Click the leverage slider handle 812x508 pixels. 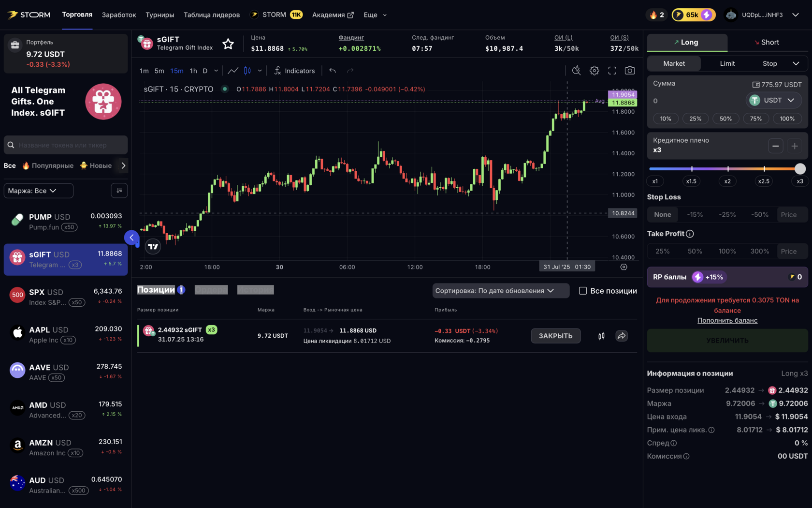(800, 169)
